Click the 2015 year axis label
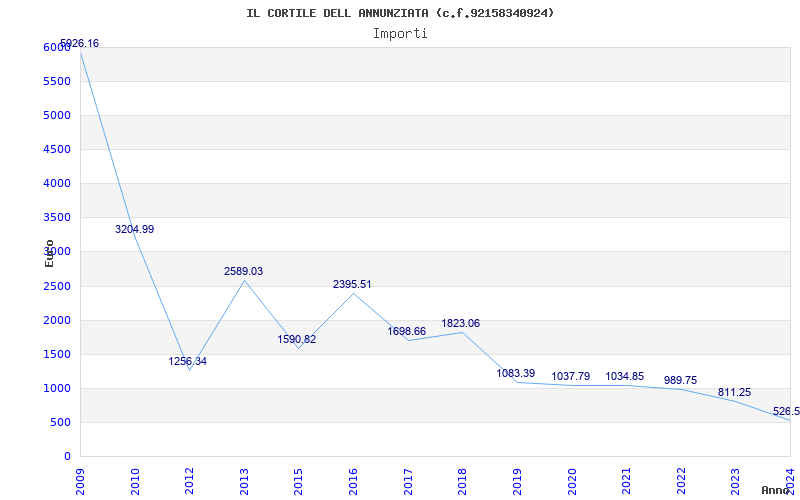 tap(298, 481)
